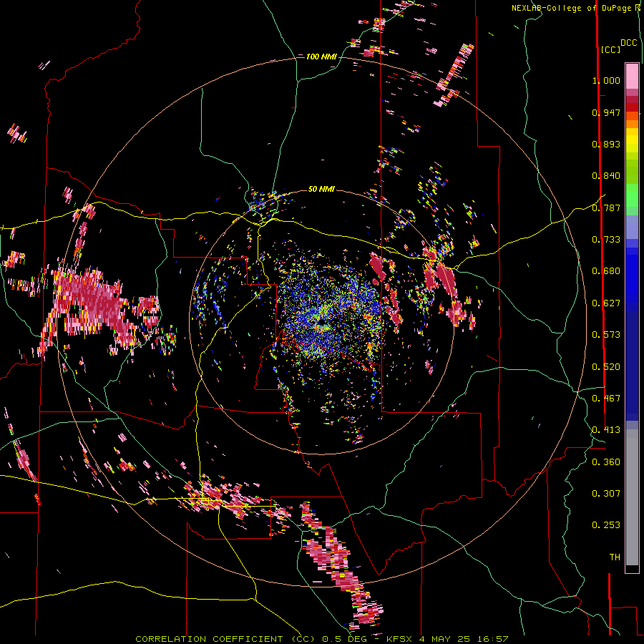Select the 0.307 scale value
The image size is (644, 644).
coord(606,494)
